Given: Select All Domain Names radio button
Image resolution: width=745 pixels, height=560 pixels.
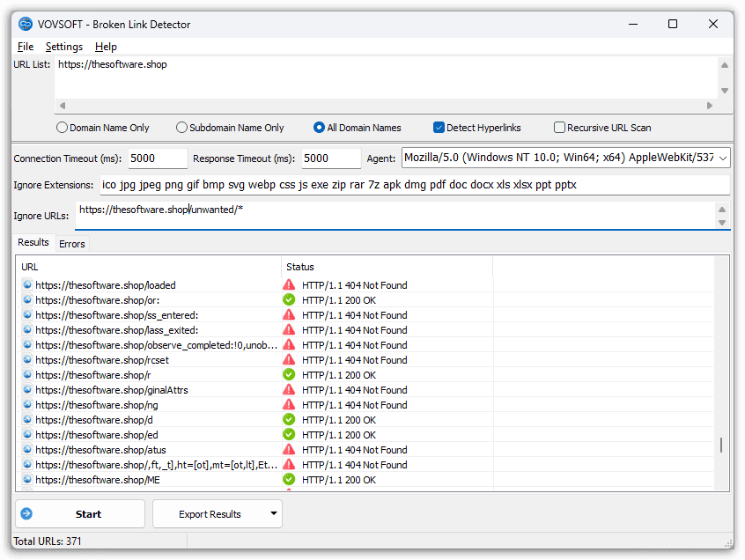Looking at the screenshot, I should point(320,128).
